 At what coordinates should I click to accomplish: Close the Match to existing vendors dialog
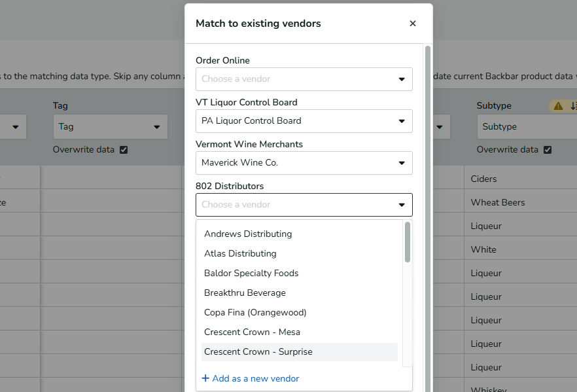(x=413, y=24)
